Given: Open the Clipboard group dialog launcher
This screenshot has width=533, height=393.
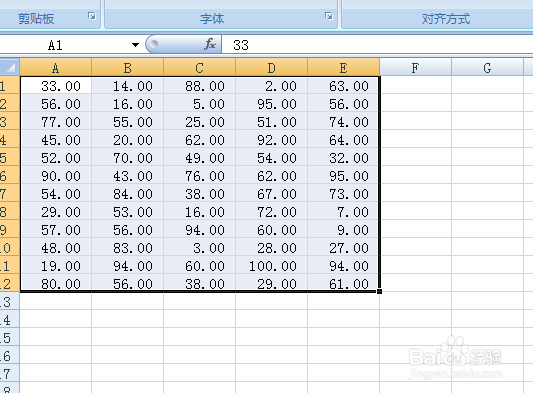Looking at the screenshot, I should click(92, 16).
